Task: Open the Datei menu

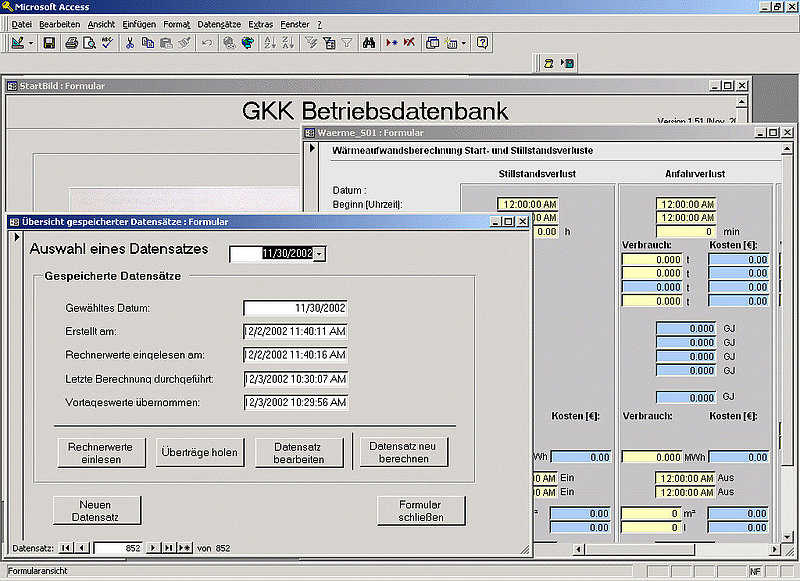Action: coord(21,24)
